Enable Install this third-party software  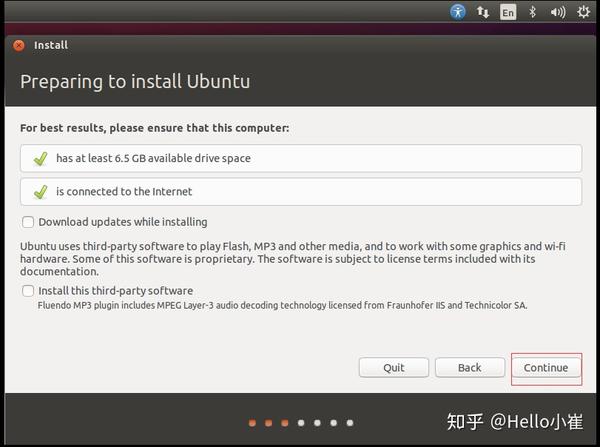[x=28, y=291]
